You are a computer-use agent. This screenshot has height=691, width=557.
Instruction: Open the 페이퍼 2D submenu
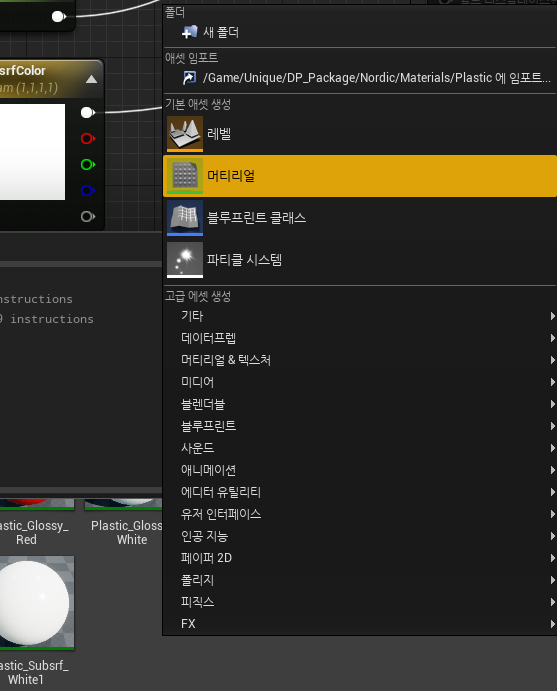tap(360, 558)
